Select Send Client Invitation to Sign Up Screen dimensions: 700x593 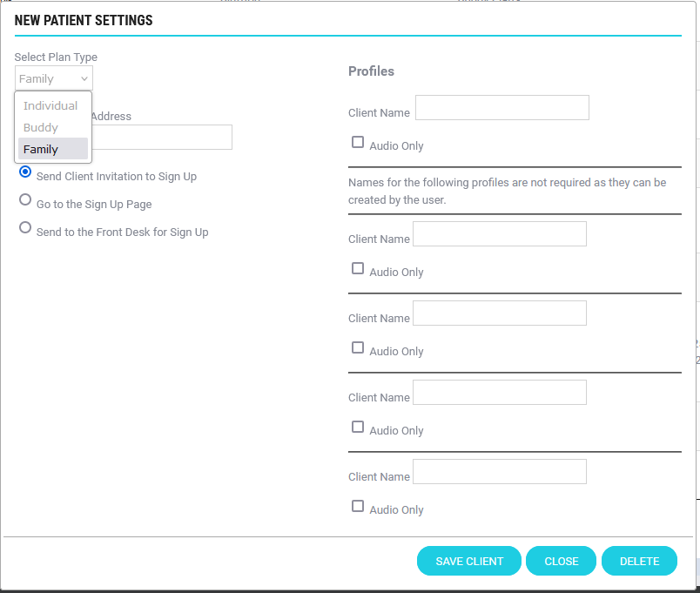coord(25,172)
